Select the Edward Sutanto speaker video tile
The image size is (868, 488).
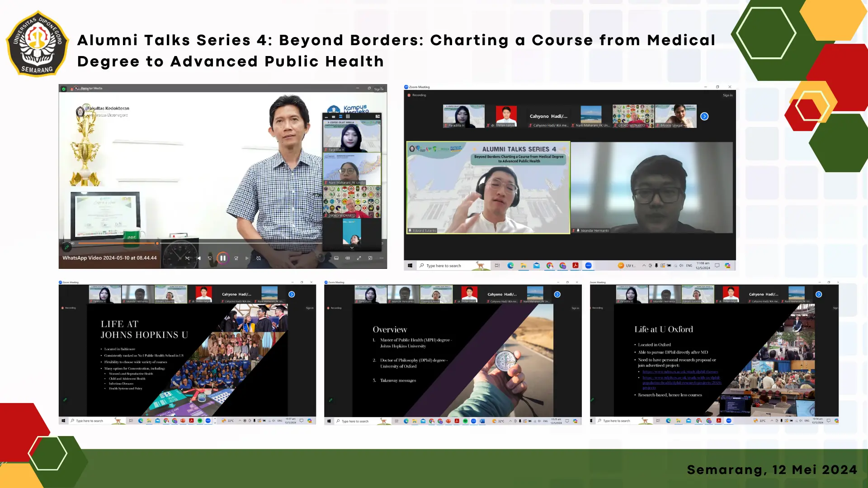488,188
